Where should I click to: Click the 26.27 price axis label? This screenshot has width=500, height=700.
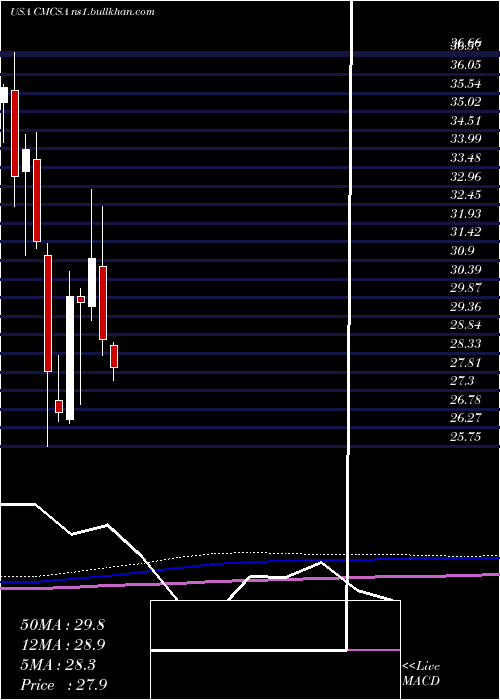pyautogui.click(x=466, y=418)
